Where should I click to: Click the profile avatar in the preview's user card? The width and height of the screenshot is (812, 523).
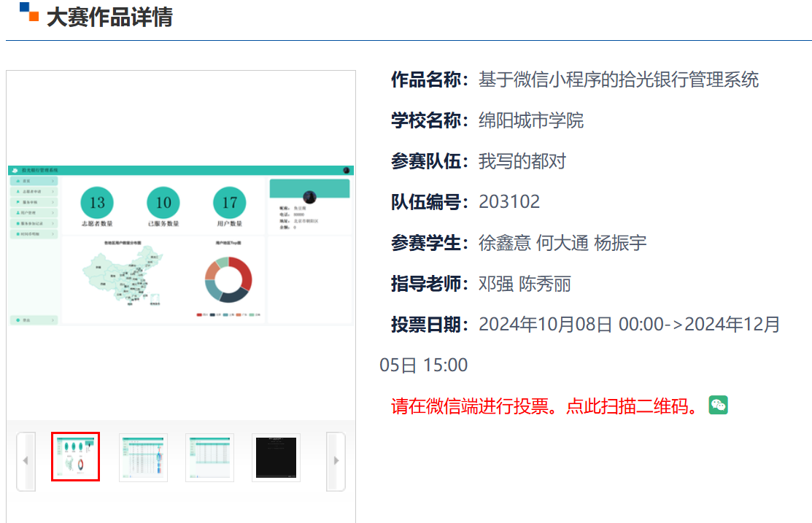(309, 197)
